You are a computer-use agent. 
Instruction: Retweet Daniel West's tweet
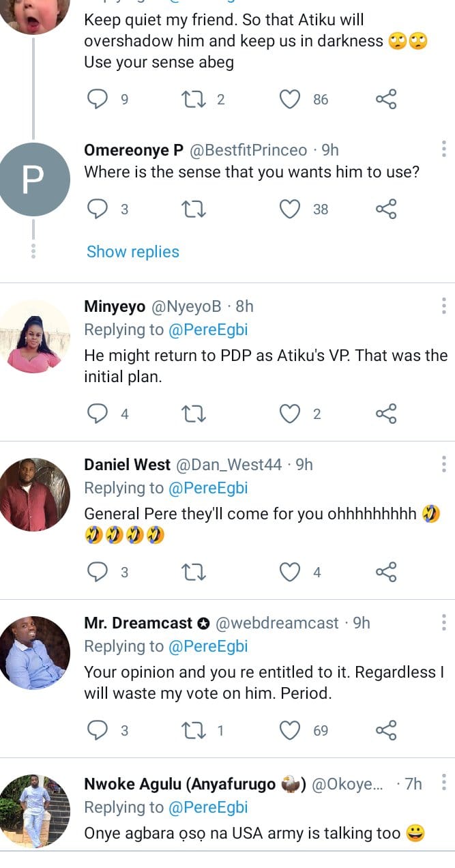point(195,573)
